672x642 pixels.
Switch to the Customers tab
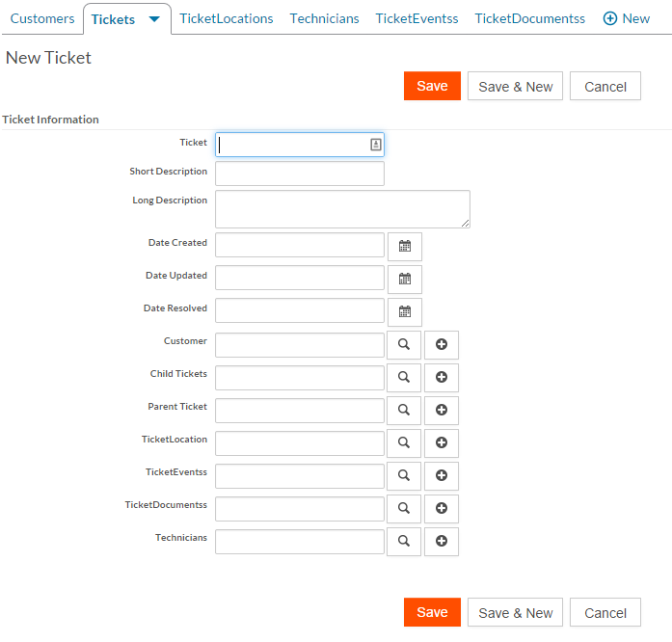(42, 18)
